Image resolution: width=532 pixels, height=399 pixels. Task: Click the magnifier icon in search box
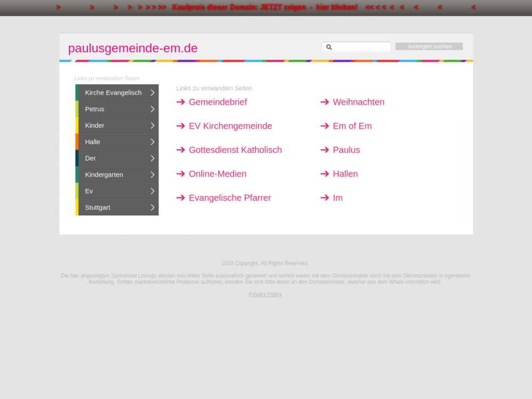pos(329,47)
